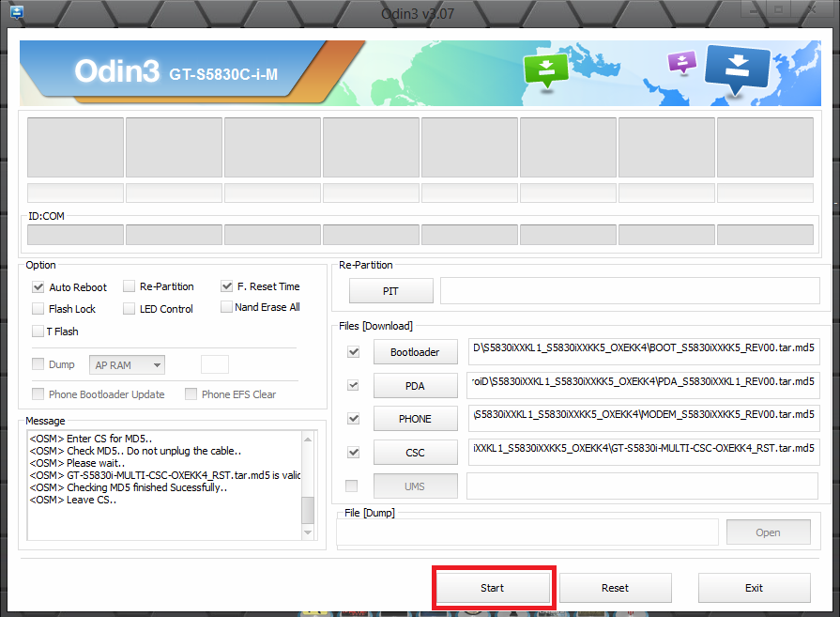
Task: Click the message log scroll up arrow
Action: click(308, 440)
